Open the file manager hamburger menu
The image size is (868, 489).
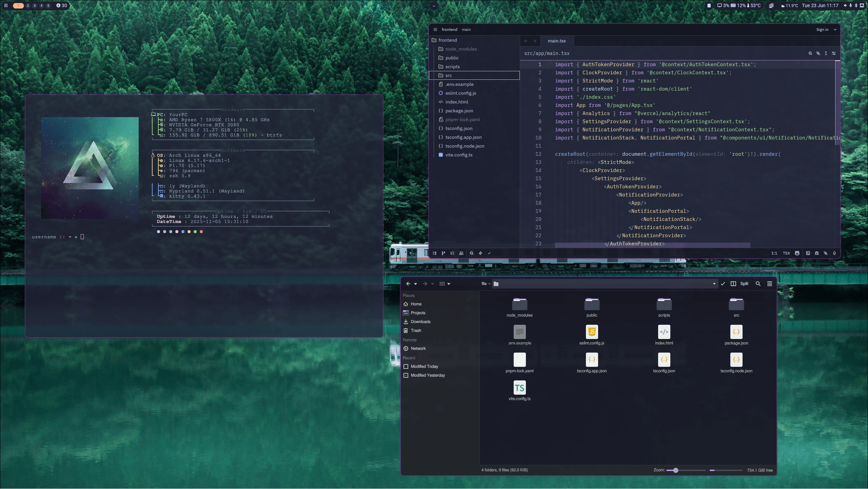[770, 284]
